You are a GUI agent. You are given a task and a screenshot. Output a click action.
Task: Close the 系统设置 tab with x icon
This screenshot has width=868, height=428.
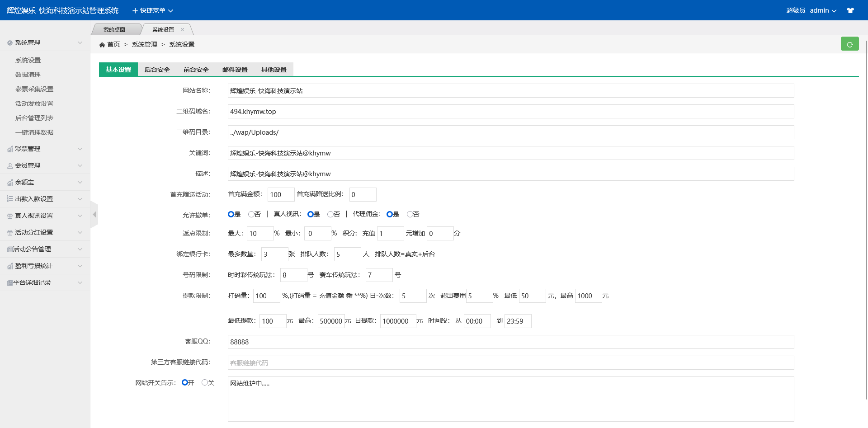pos(183,30)
